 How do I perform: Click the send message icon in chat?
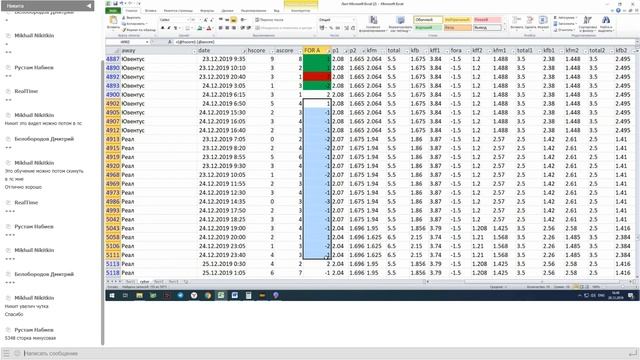(632, 353)
